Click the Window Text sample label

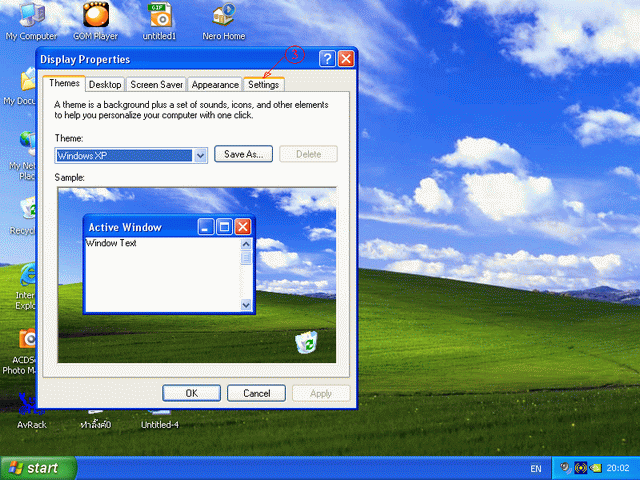point(111,243)
